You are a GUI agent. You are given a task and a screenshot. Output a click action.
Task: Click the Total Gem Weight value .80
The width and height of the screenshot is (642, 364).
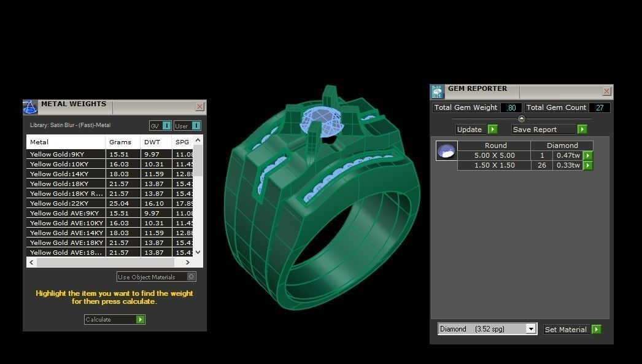511,107
